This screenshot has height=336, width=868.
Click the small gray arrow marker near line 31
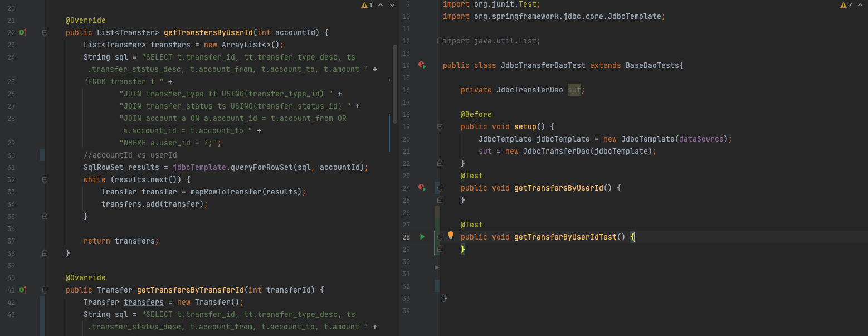437,268
